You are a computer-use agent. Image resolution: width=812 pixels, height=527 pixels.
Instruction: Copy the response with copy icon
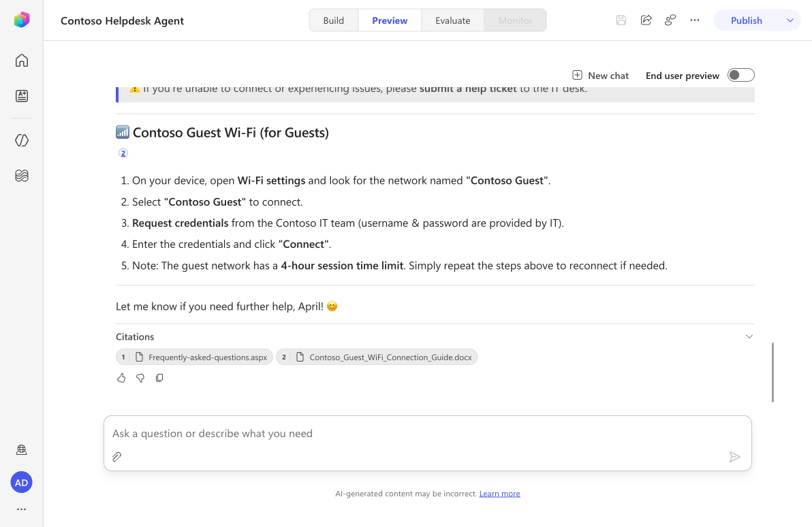pyautogui.click(x=159, y=378)
